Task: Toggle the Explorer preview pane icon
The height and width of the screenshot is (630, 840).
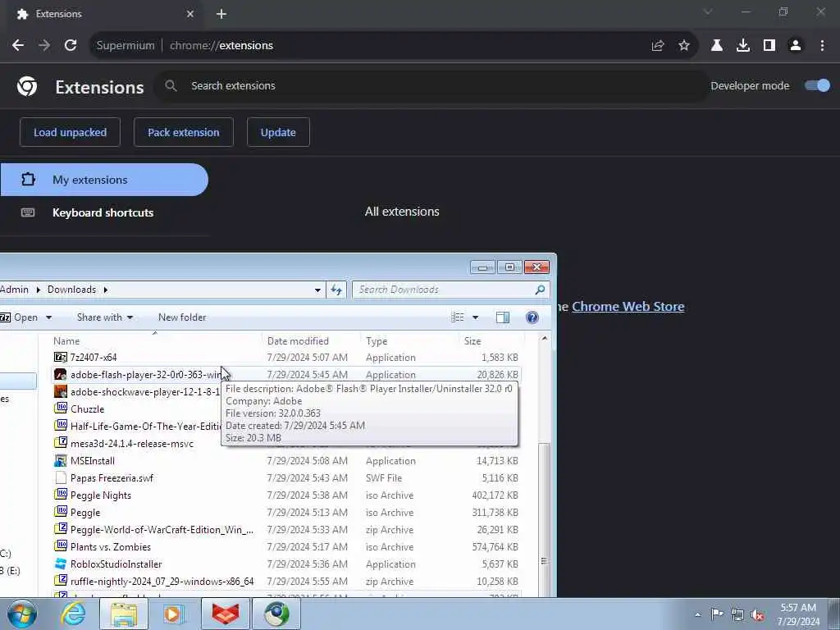Action: (503, 317)
